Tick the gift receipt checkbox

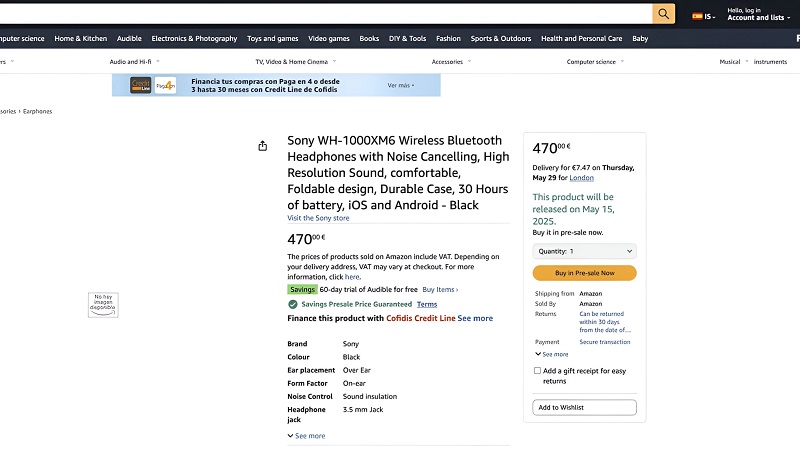click(537, 371)
